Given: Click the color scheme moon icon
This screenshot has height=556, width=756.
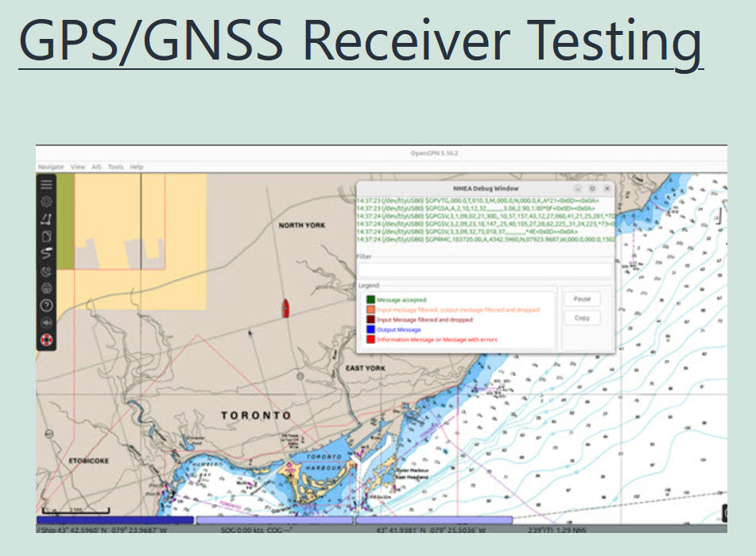Looking at the screenshot, I should point(46,271).
